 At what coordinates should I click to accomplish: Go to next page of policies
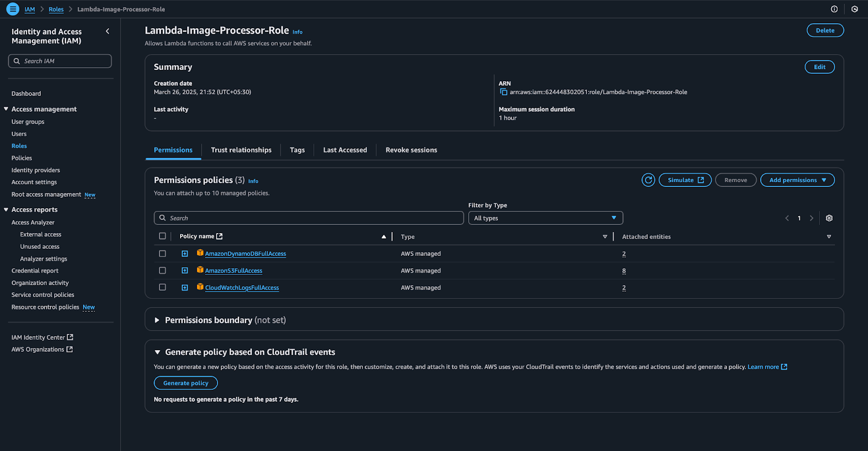pyautogui.click(x=812, y=218)
